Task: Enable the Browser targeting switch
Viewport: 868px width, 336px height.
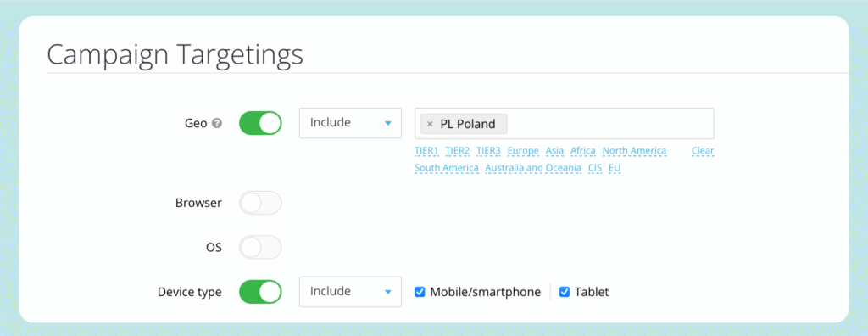Action: click(260, 203)
